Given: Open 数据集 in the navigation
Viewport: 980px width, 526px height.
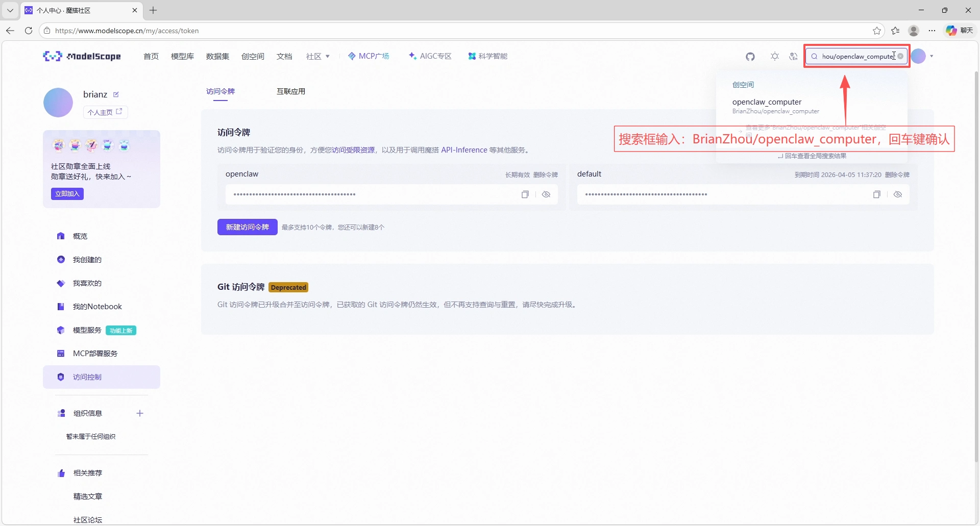Looking at the screenshot, I should (x=217, y=57).
